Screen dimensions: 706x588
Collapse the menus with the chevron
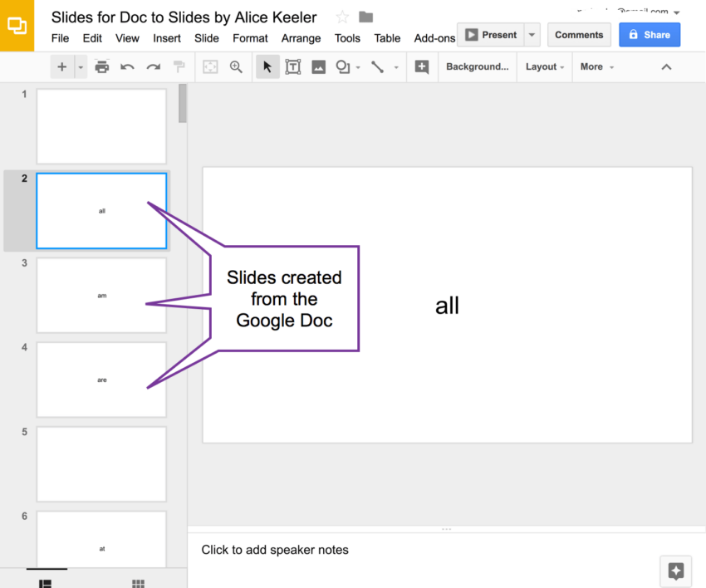coord(666,67)
